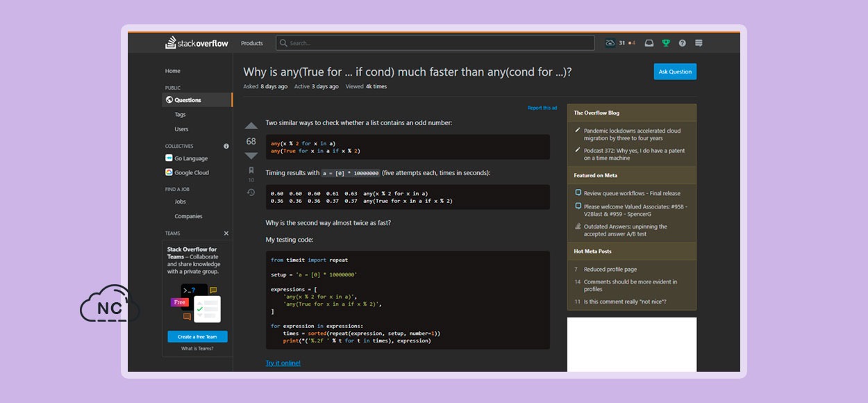Image resolution: width=868 pixels, height=403 pixels.
Task: Click the pencil icon by Podcast 372 post
Action: (x=578, y=149)
